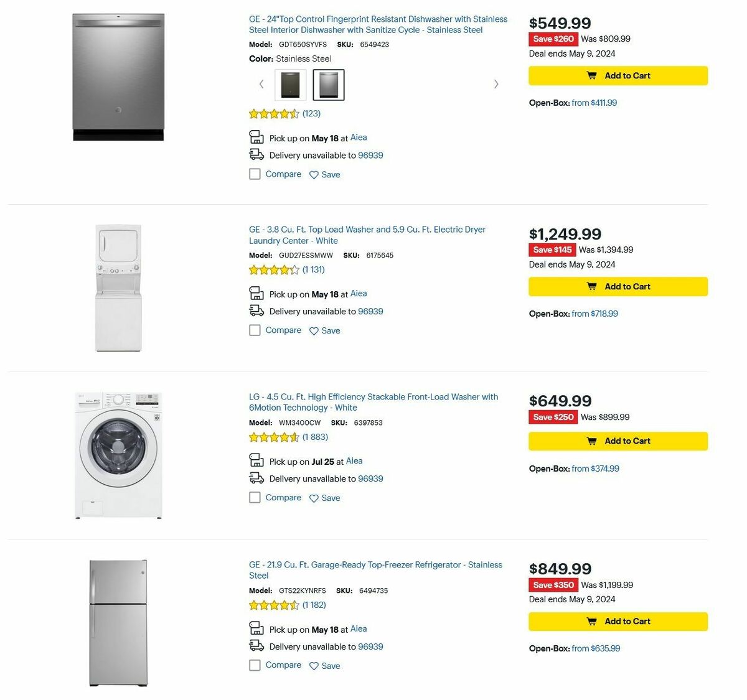Screen dimensions: 747x700
Task: Click the cart icon inside dishwasher's Add to Cart
Action: 591,75
